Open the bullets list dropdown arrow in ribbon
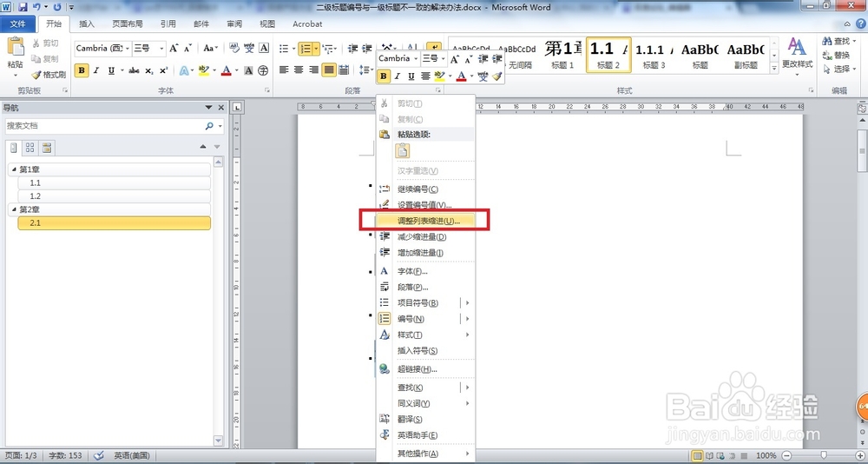Viewport: 868px width, 464px height. [x=293, y=49]
